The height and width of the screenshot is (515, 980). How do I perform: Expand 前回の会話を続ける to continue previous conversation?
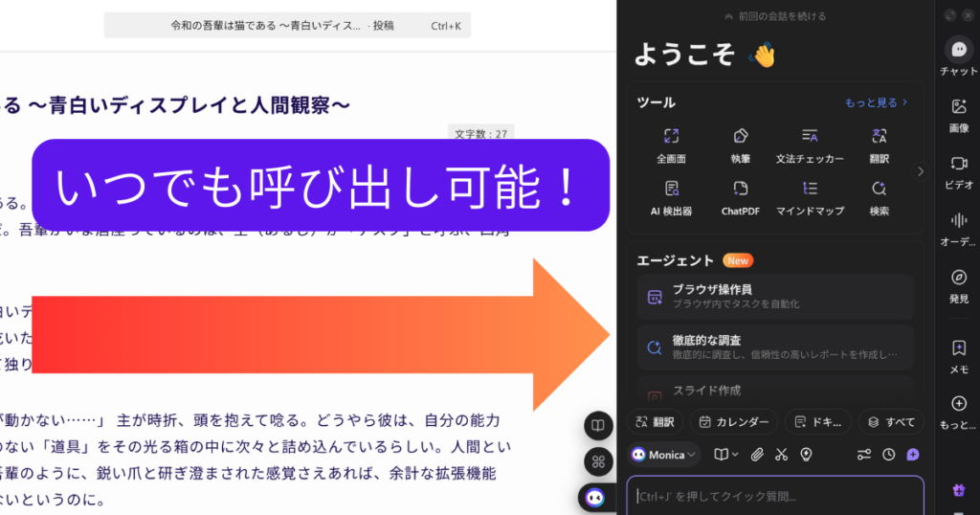click(775, 16)
